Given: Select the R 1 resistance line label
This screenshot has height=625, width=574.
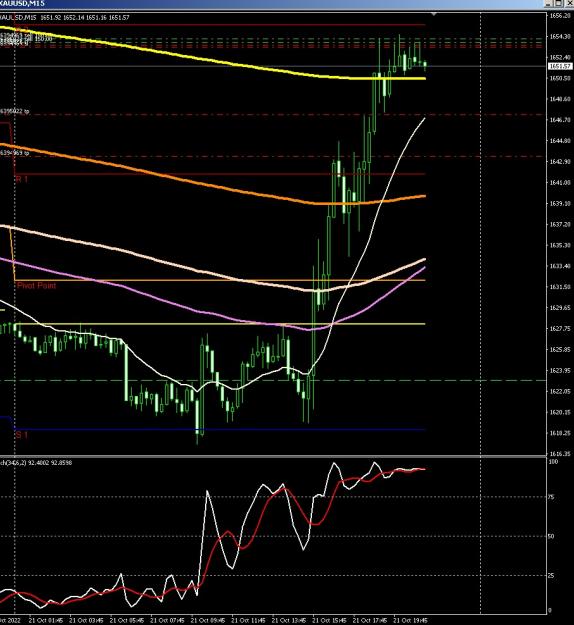Looking at the screenshot, I should coord(22,179).
